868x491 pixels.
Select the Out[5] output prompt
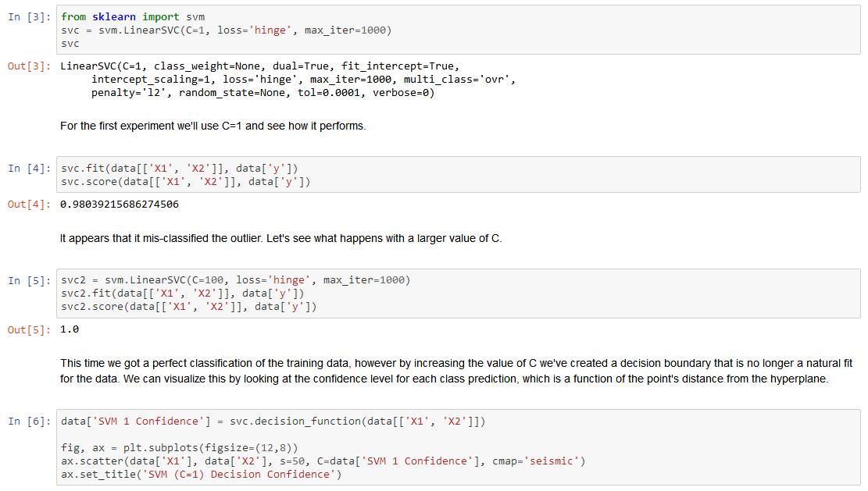[30, 329]
